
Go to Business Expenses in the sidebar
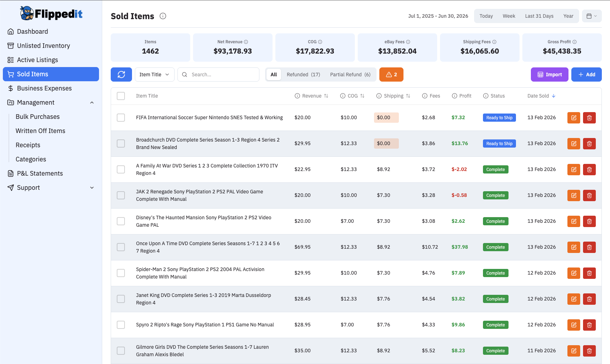tap(44, 88)
